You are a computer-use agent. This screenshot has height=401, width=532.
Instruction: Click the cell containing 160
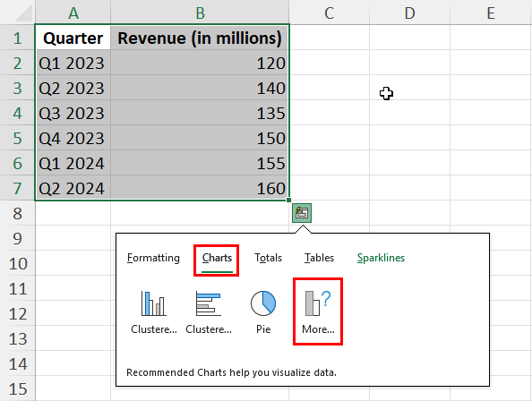tap(200, 188)
